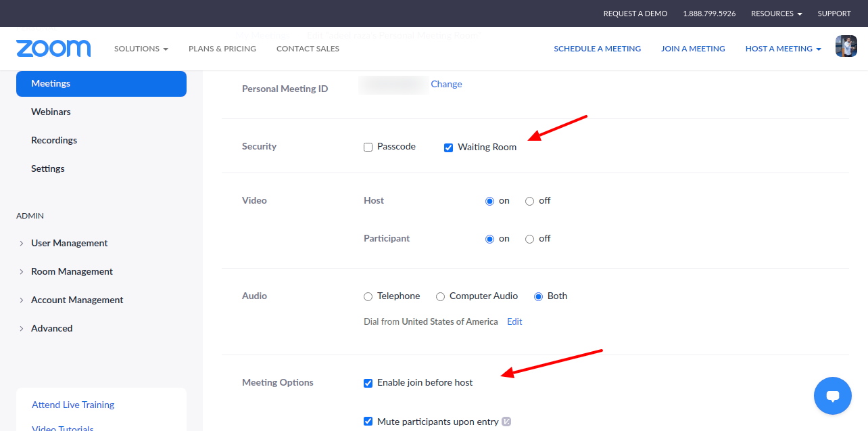
Task: Call the 1.888.799.5926 phone number
Action: pos(709,14)
